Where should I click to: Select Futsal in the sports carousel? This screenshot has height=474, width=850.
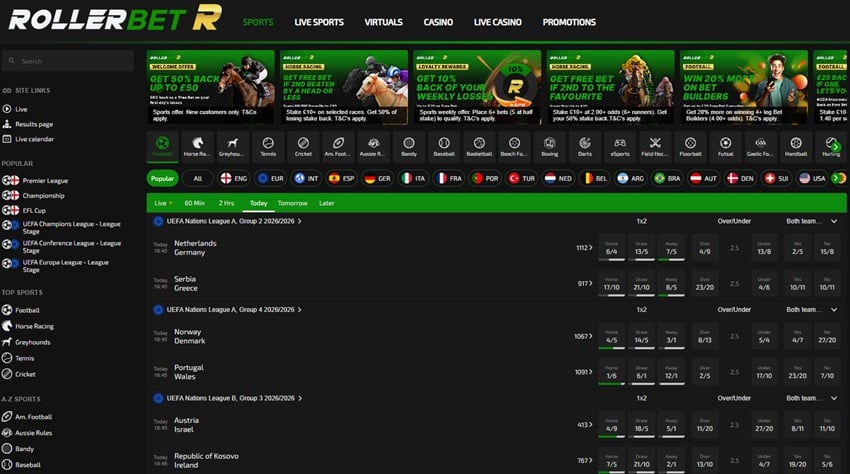click(x=726, y=146)
